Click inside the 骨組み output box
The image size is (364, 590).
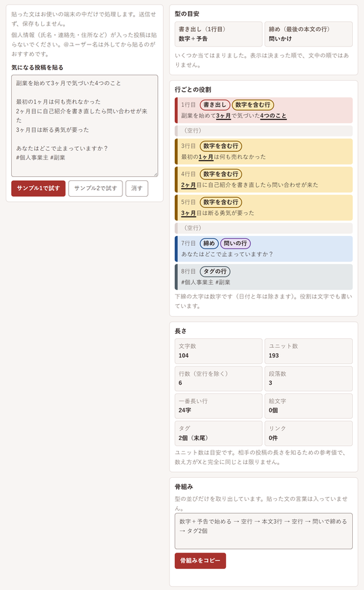click(264, 531)
